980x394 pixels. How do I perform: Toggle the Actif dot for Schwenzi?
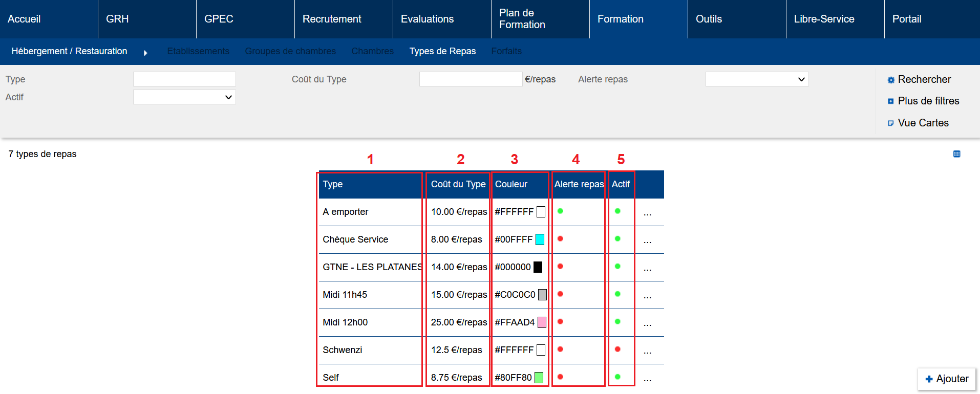tap(617, 349)
